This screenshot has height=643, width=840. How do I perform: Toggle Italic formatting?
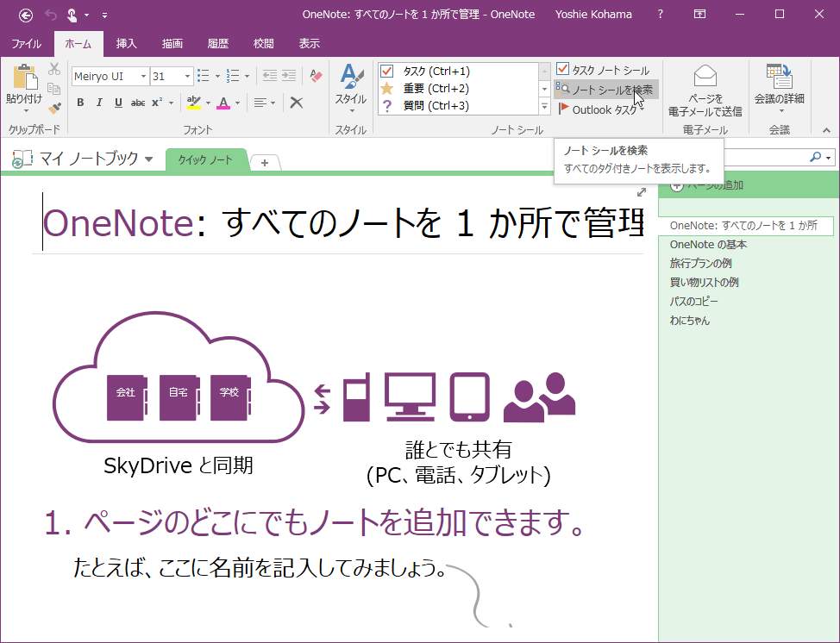click(x=98, y=103)
